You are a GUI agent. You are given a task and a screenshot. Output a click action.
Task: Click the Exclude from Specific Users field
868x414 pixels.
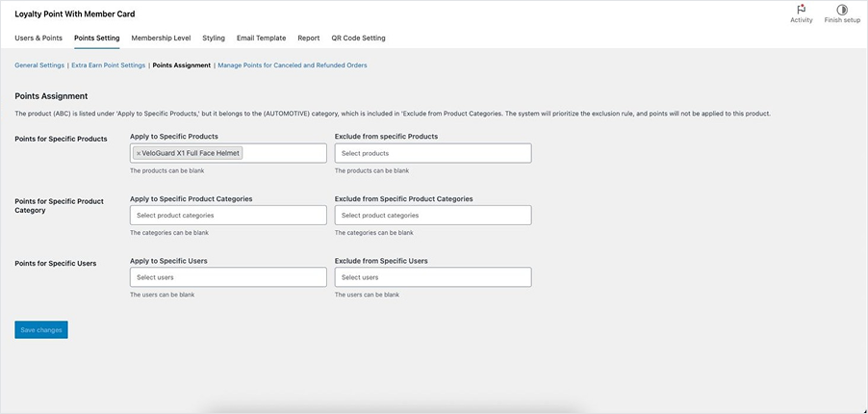[x=432, y=277]
